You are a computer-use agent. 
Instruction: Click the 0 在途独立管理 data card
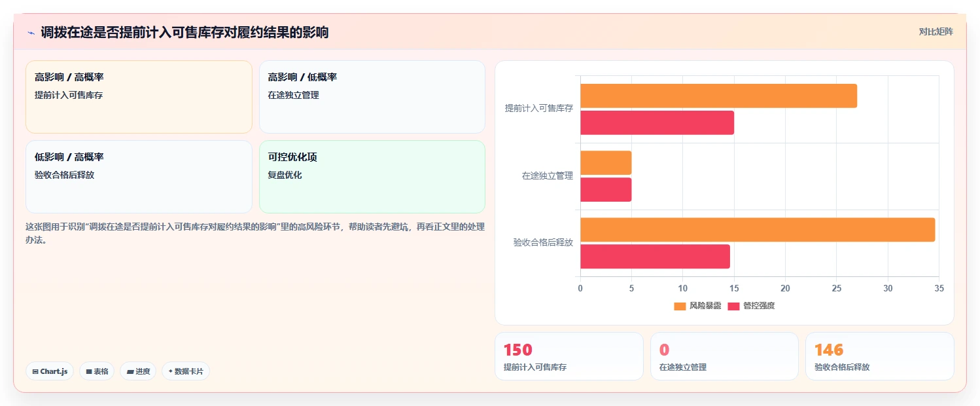tap(724, 356)
